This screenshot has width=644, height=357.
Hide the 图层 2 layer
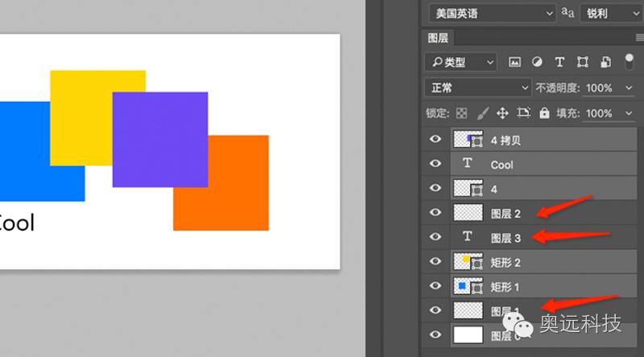pyautogui.click(x=436, y=212)
